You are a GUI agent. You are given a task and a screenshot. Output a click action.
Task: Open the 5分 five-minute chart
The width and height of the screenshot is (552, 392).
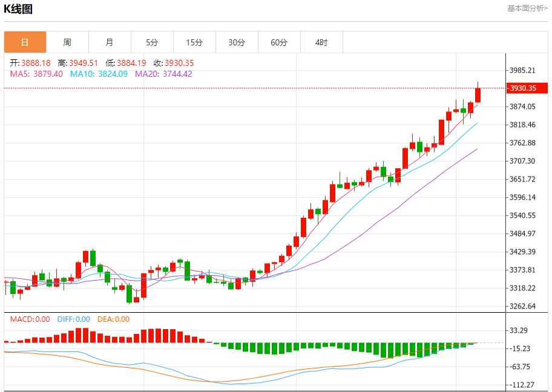(152, 42)
